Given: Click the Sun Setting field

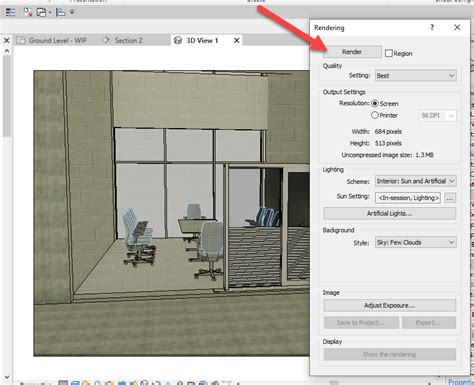Looking at the screenshot, I should [x=408, y=198].
